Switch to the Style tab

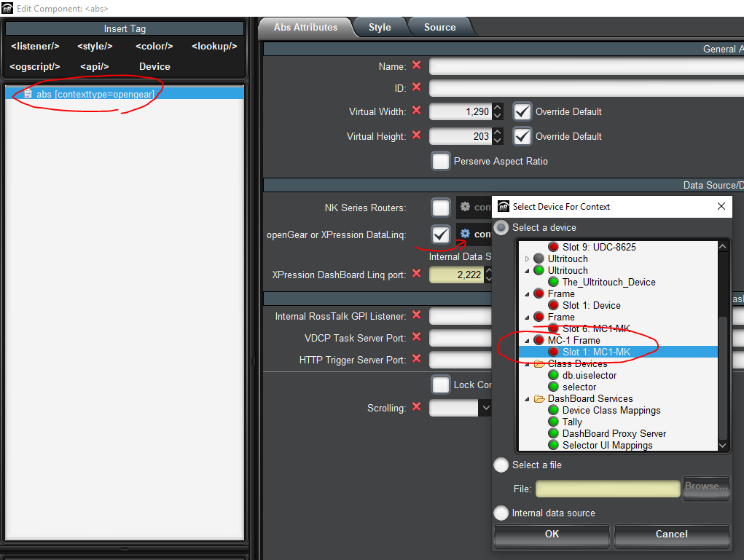pos(380,28)
